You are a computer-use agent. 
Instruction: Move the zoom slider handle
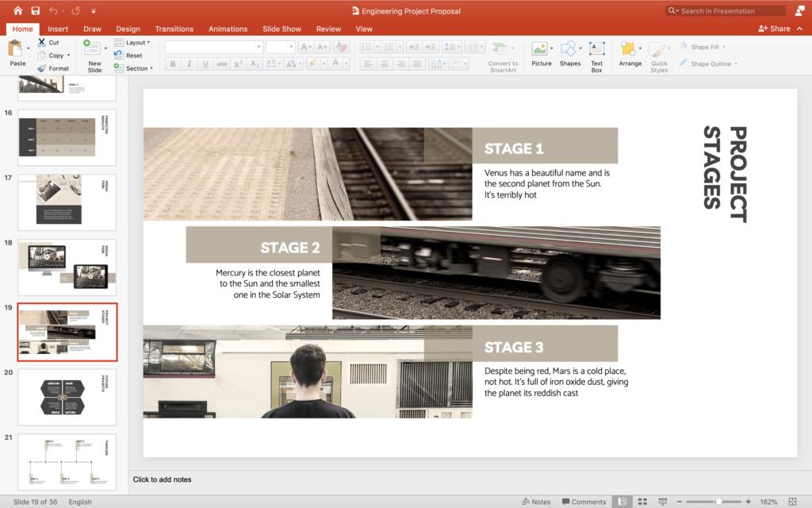[x=718, y=502]
